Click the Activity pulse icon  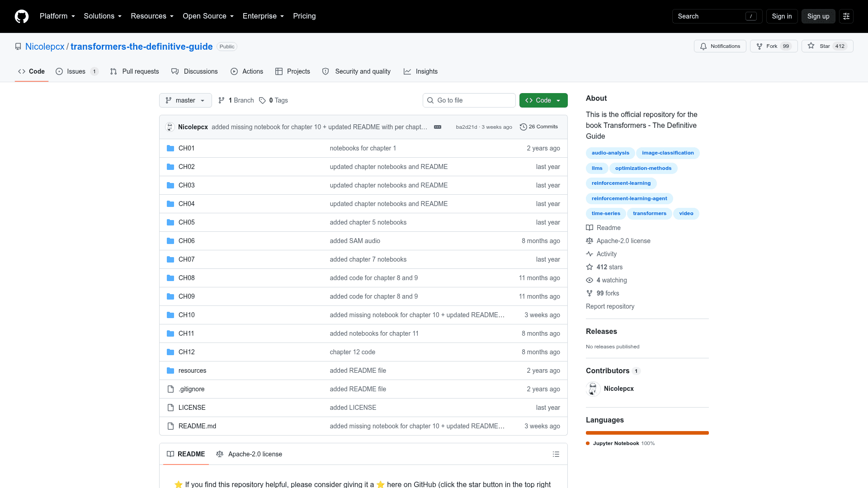(590, 254)
